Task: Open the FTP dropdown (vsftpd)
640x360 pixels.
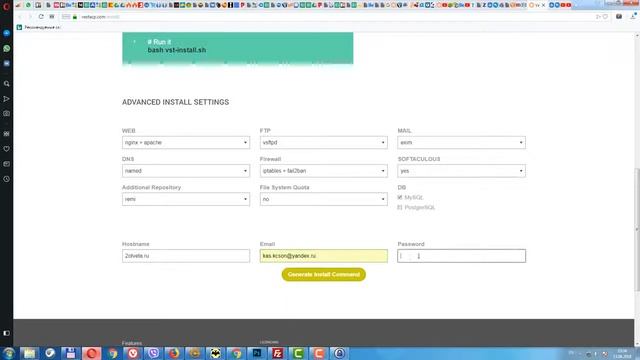Action: [324, 142]
